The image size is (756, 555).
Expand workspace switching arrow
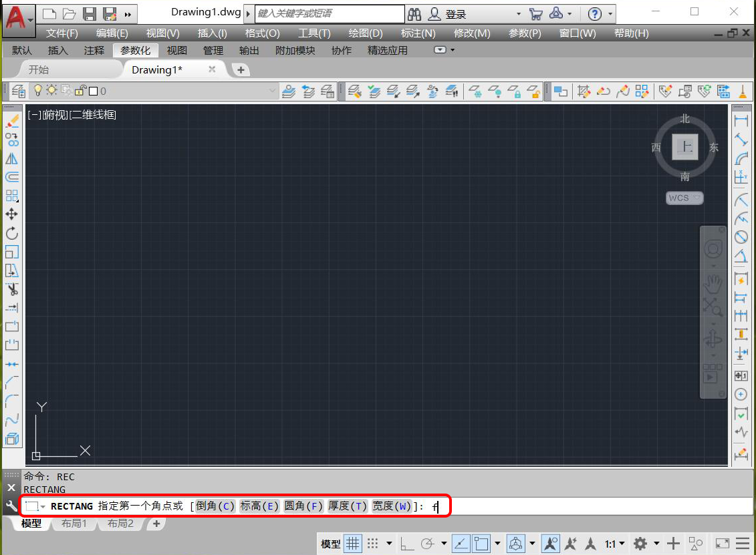coord(656,544)
